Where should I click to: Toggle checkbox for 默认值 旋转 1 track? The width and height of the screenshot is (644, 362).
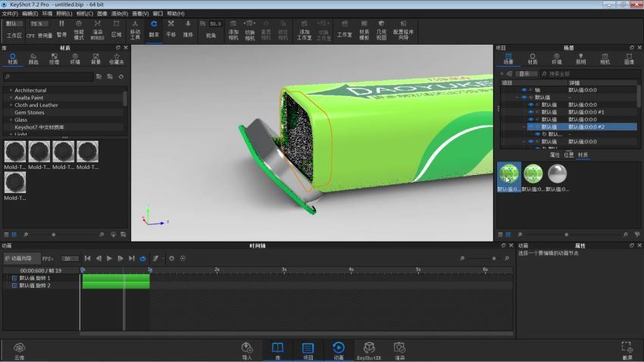[15, 278]
